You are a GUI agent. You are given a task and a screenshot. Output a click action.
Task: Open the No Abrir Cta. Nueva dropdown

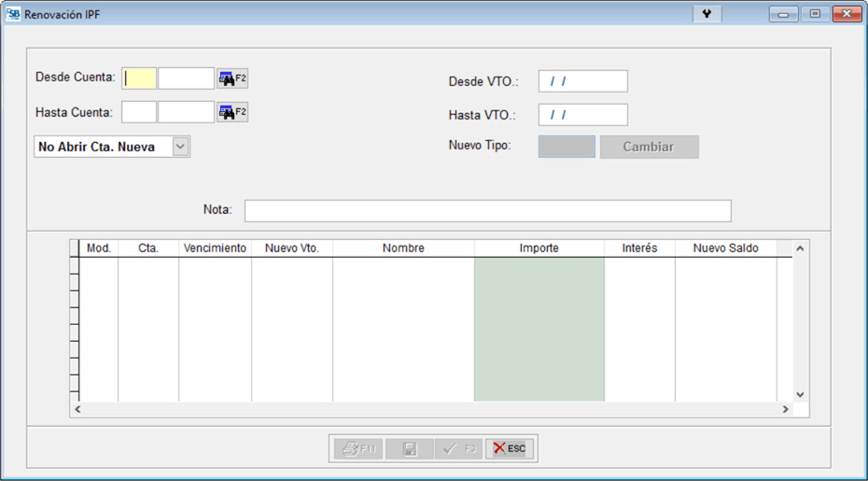tap(181, 147)
